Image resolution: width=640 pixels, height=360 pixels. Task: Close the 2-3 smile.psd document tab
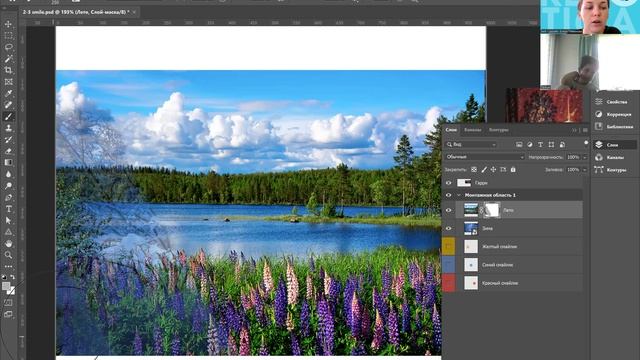coord(134,12)
